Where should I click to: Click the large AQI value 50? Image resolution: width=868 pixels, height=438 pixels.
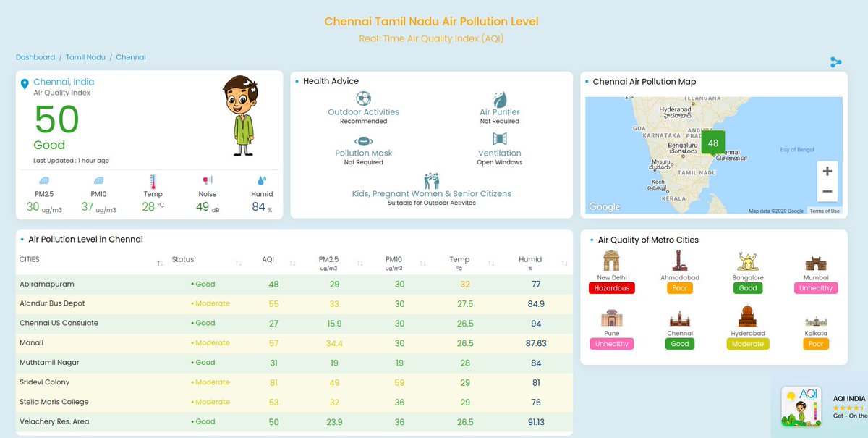click(56, 118)
